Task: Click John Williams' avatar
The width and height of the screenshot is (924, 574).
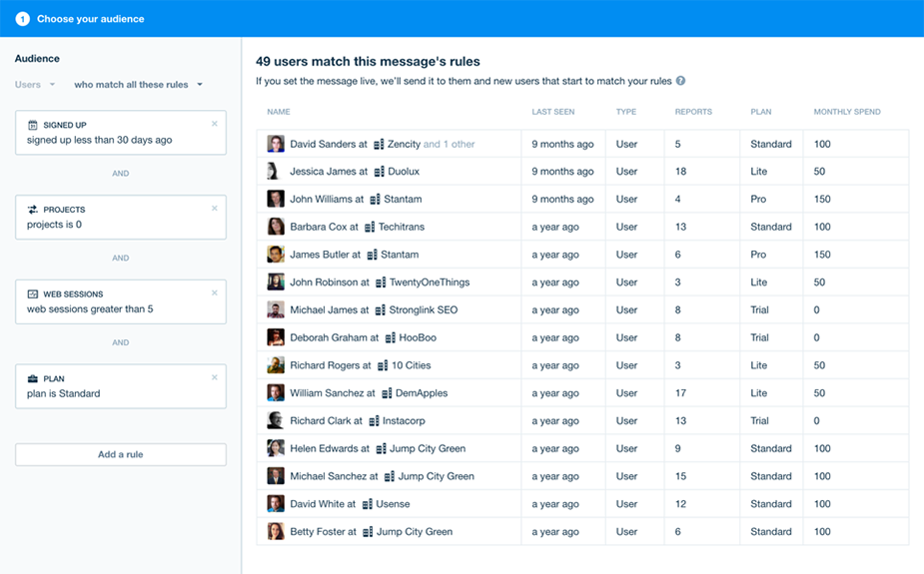Action: click(x=275, y=199)
